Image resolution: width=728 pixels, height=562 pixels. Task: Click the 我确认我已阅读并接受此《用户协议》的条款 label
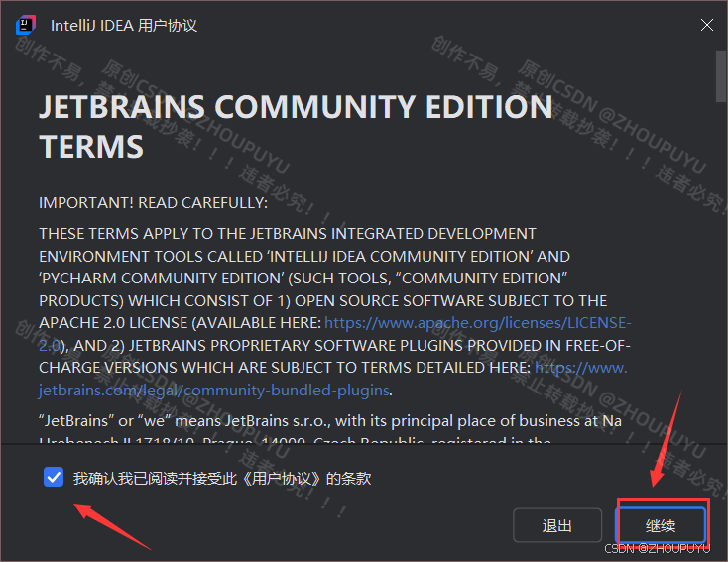(222, 478)
